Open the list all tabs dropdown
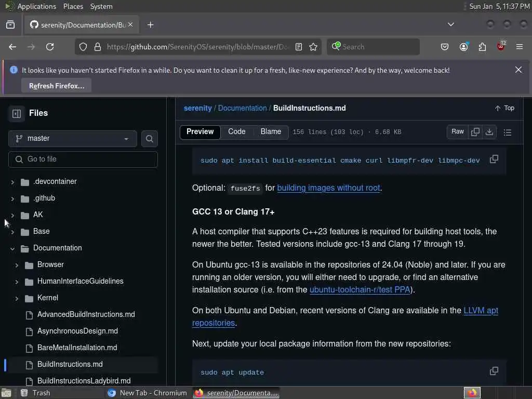The image size is (532, 399). tap(450, 24)
